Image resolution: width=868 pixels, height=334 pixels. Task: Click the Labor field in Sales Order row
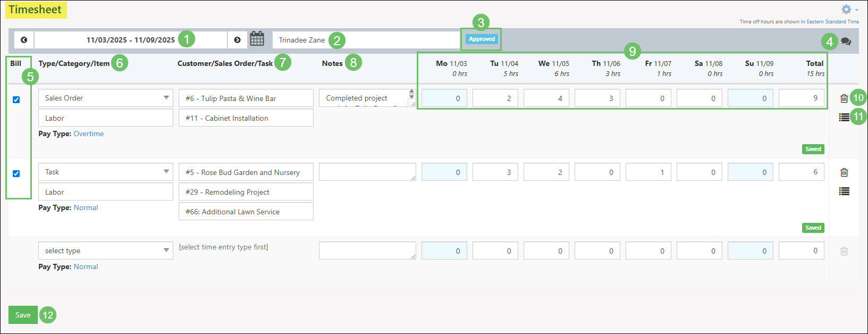(106, 118)
